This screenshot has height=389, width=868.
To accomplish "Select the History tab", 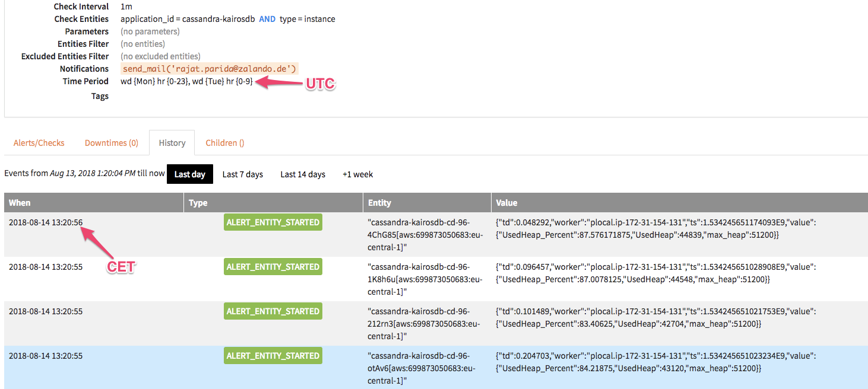I will coord(172,143).
